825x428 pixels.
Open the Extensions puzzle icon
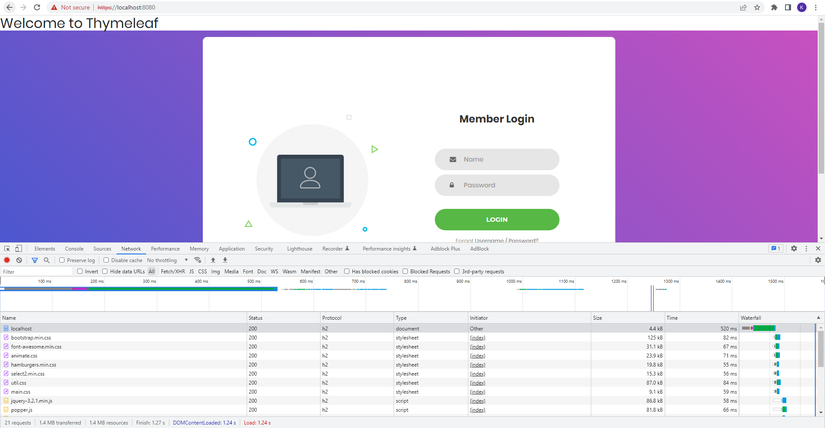[774, 7]
